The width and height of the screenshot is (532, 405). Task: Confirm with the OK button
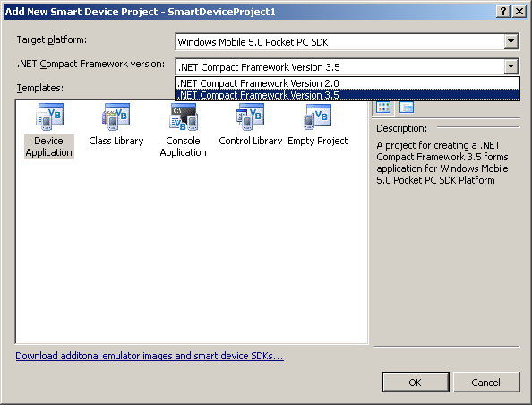416,383
